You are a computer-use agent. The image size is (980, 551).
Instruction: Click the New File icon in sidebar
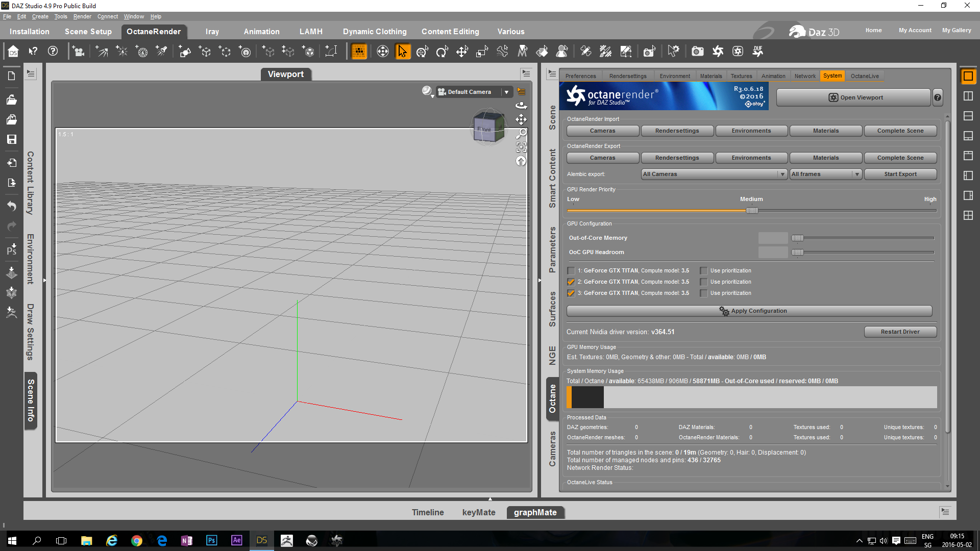pyautogui.click(x=11, y=76)
